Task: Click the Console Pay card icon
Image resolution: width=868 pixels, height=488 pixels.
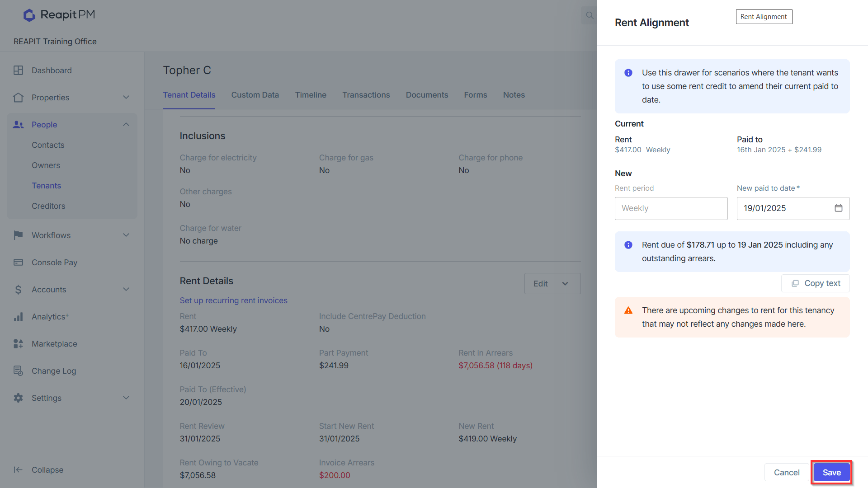Action: click(18, 263)
